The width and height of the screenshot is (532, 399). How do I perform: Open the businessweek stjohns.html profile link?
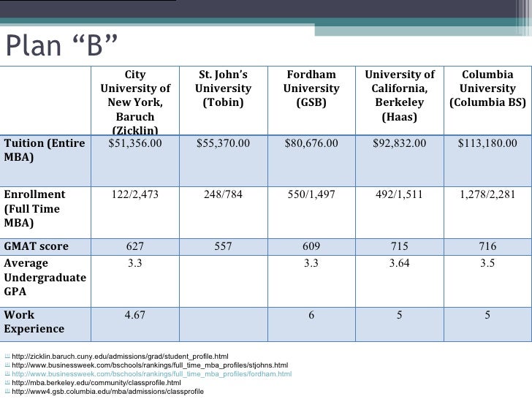150,365
